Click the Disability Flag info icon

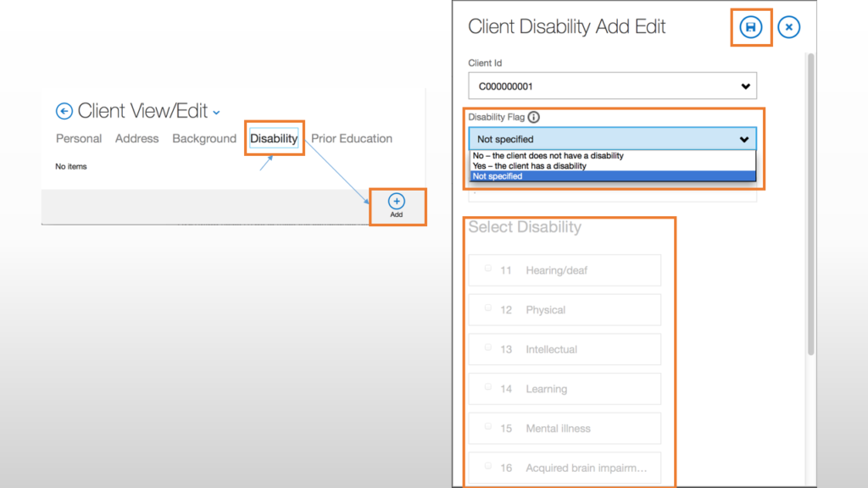pos(534,118)
